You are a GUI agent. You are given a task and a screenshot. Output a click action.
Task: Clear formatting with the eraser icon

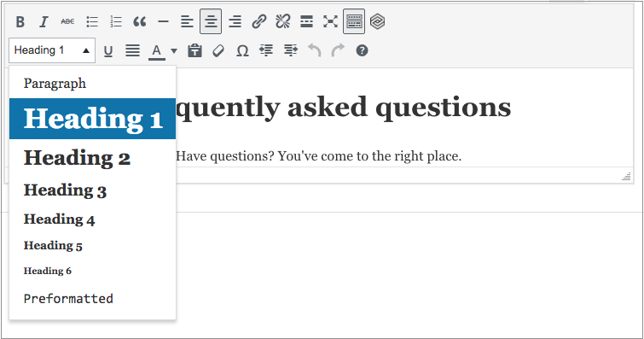click(218, 51)
